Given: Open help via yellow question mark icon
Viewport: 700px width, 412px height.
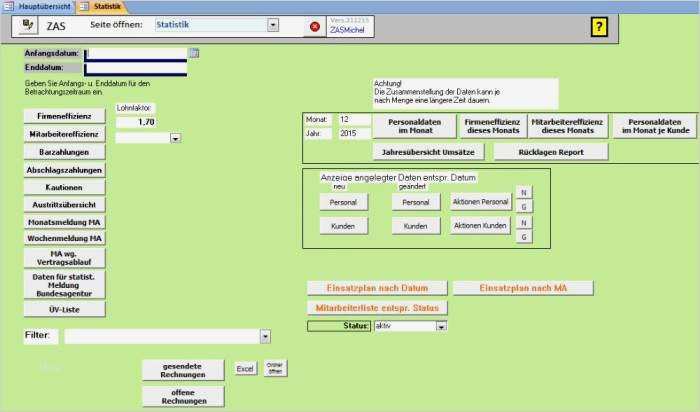Looking at the screenshot, I should pos(599,27).
